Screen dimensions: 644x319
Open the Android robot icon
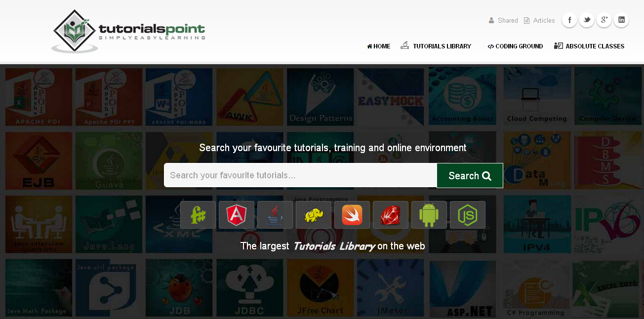point(429,215)
